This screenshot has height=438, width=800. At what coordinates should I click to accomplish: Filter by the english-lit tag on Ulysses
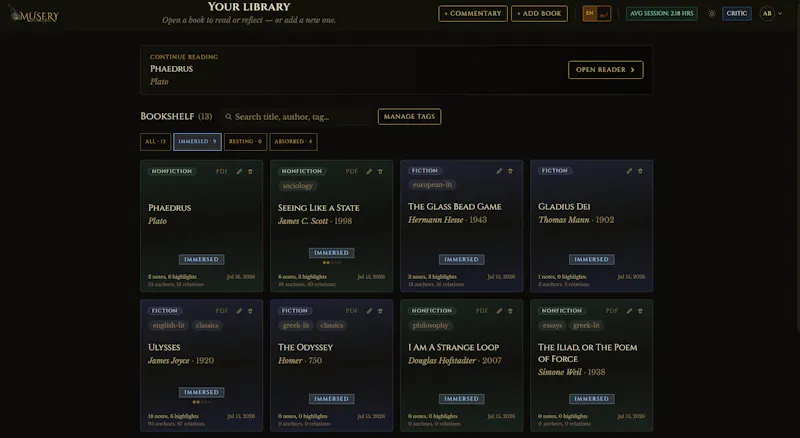click(169, 325)
